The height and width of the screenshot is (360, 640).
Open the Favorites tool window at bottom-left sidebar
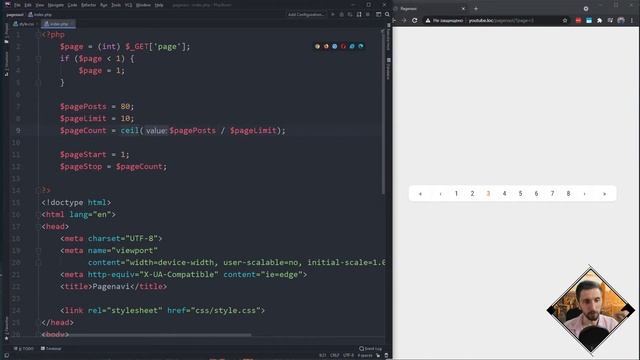(x=6, y=328)
